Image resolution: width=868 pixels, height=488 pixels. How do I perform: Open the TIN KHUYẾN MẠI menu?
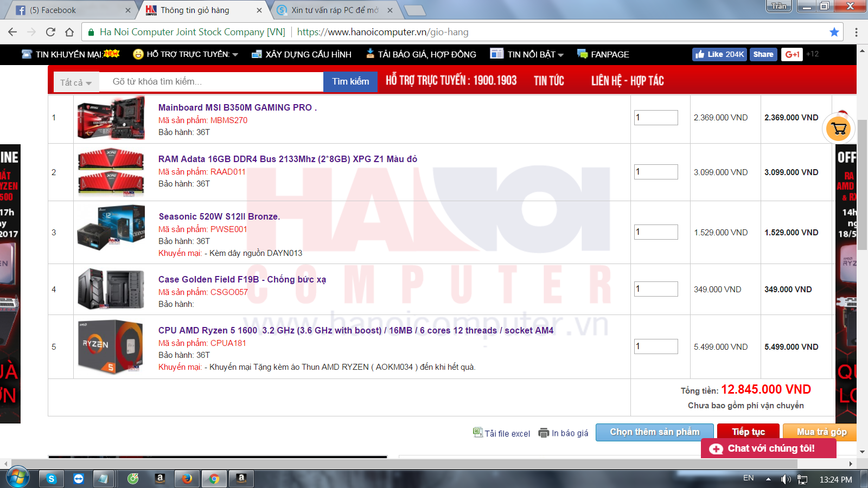pyautogui.click(x=71, y=54)
